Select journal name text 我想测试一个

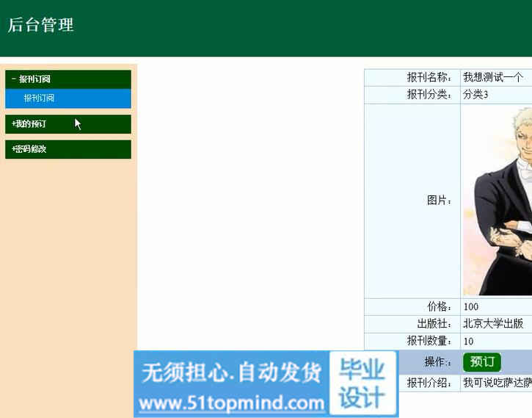coord(492,77)
